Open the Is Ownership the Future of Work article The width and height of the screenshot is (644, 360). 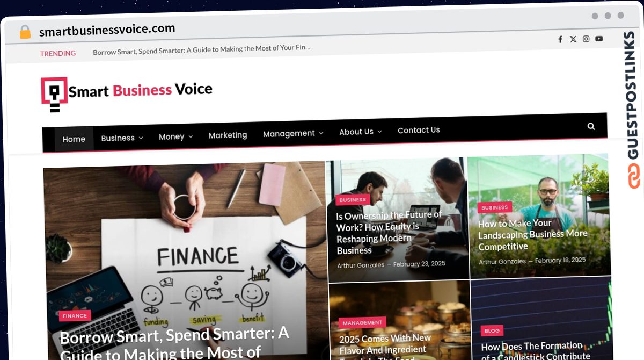389,232
